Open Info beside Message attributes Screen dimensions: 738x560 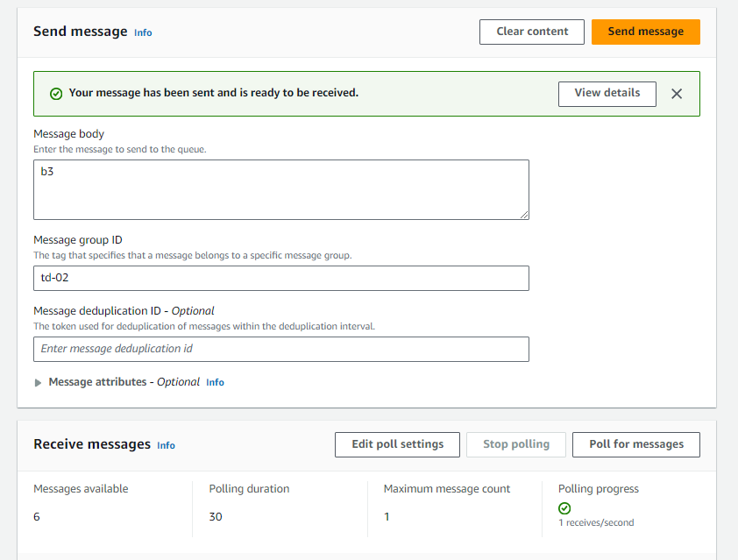[x=216, y=382]
